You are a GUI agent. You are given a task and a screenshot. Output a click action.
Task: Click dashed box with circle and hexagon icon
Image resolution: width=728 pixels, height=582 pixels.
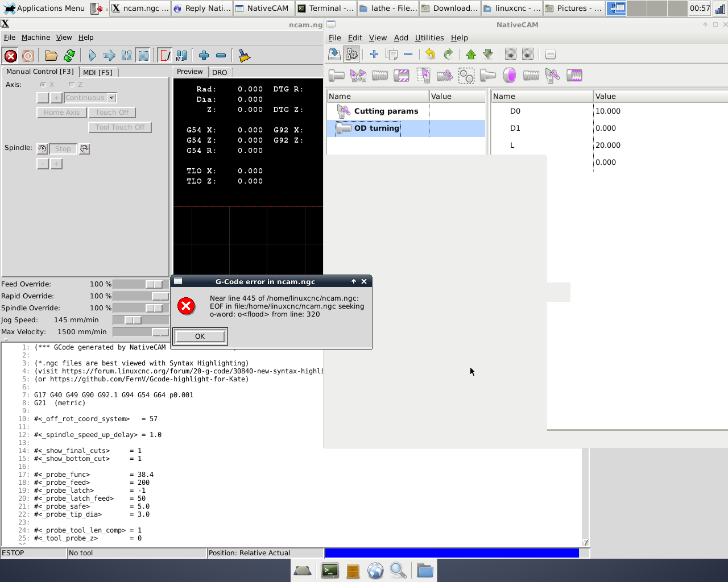click(x=466, y=76)
